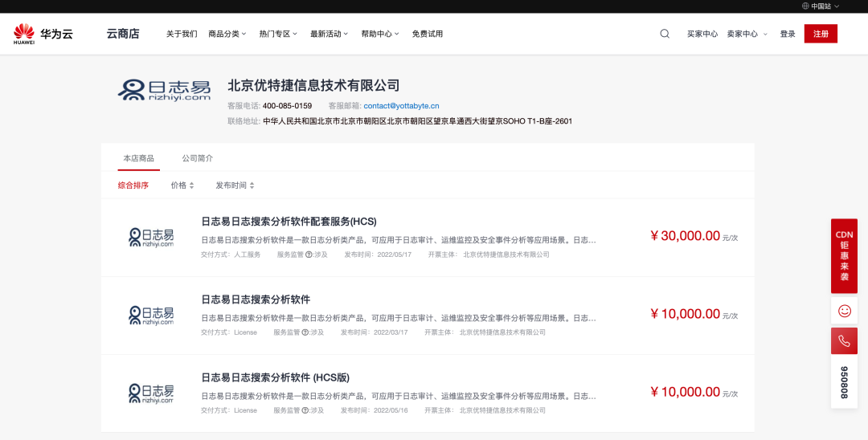Click the CDN 钜惠来袭 side banner
Screen dimensions: 868x440
point(844,256)
